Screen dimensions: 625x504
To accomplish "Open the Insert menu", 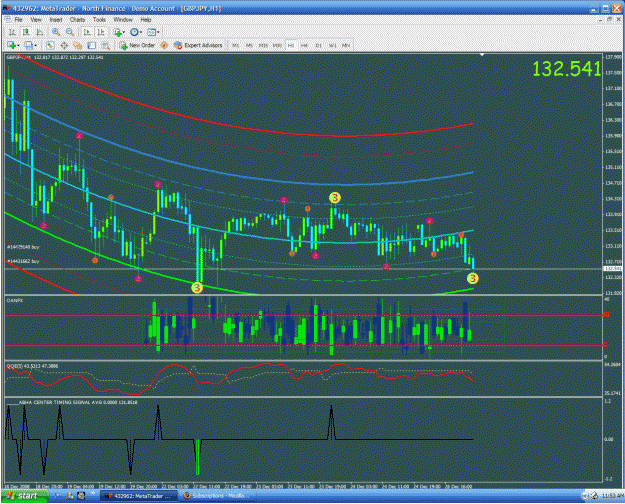I will [x=56, y=20].
